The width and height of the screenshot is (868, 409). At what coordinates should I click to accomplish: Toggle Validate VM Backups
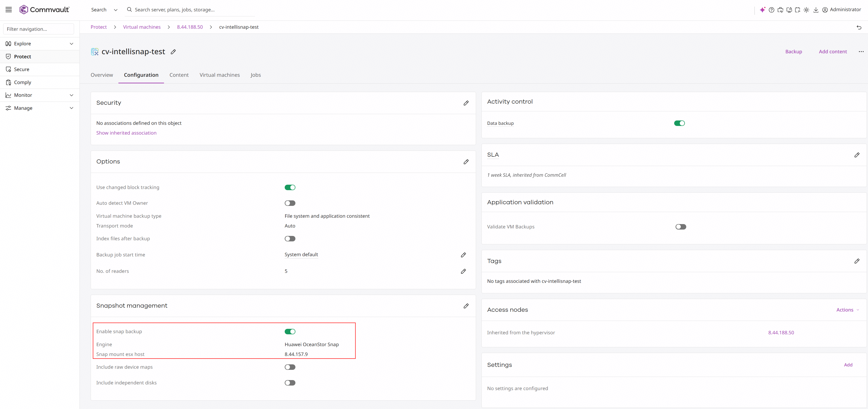click(681, 227)
